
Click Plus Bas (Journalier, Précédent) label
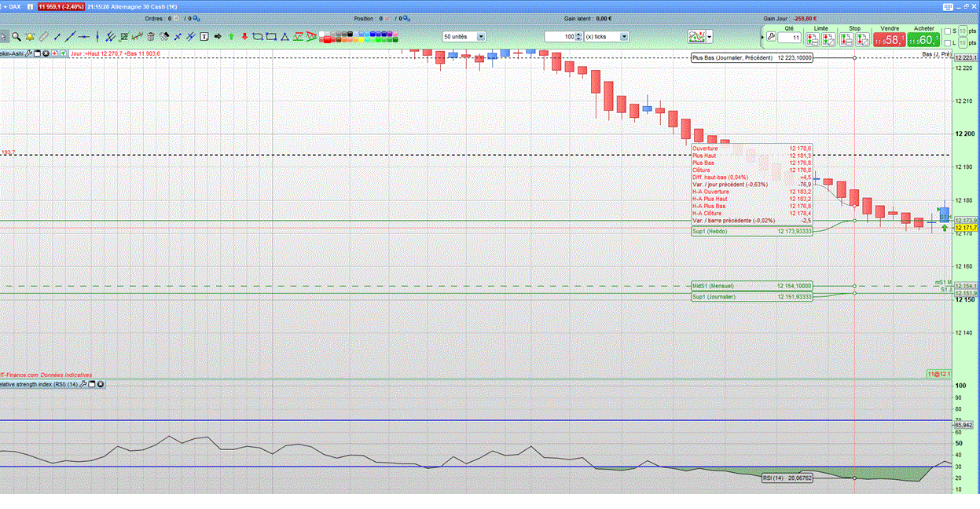pyautogui.click(x=751, y=58)
